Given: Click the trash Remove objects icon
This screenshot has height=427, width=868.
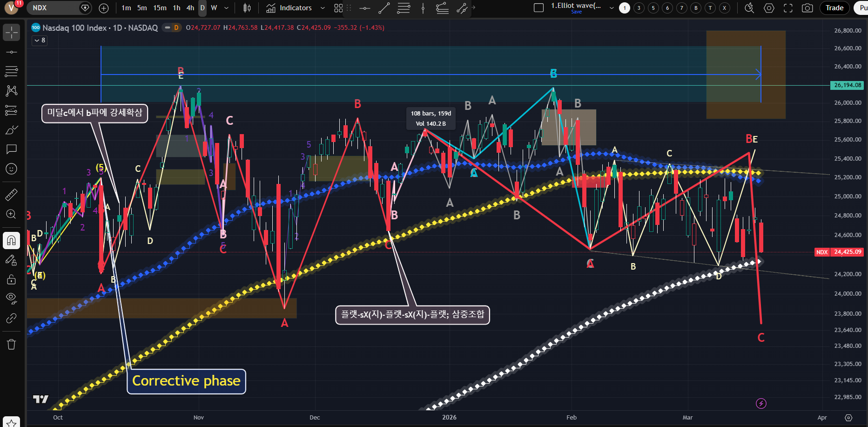Looking at the screenshot, I should pyautogui.click(x=11, y=345).
